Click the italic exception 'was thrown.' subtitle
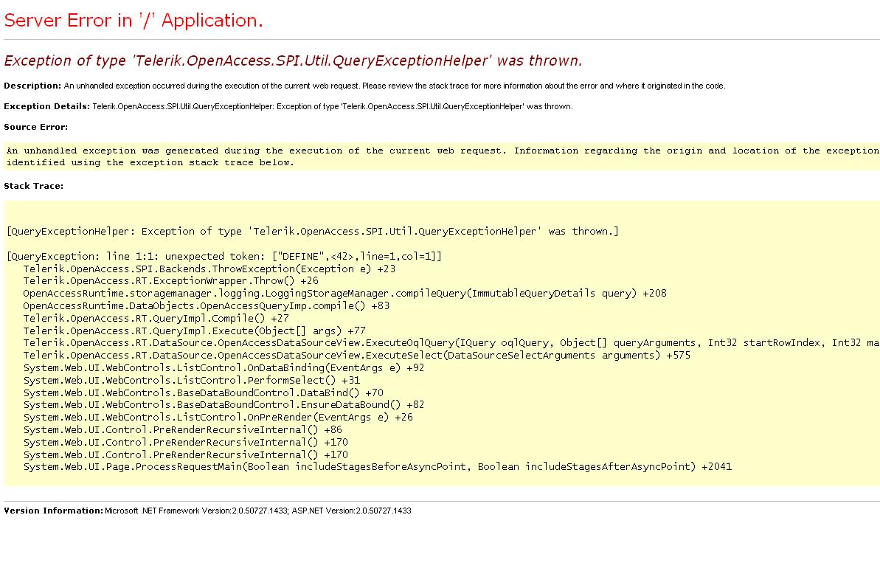This screenshot has width=880, height=588. [x=293, y=60]
